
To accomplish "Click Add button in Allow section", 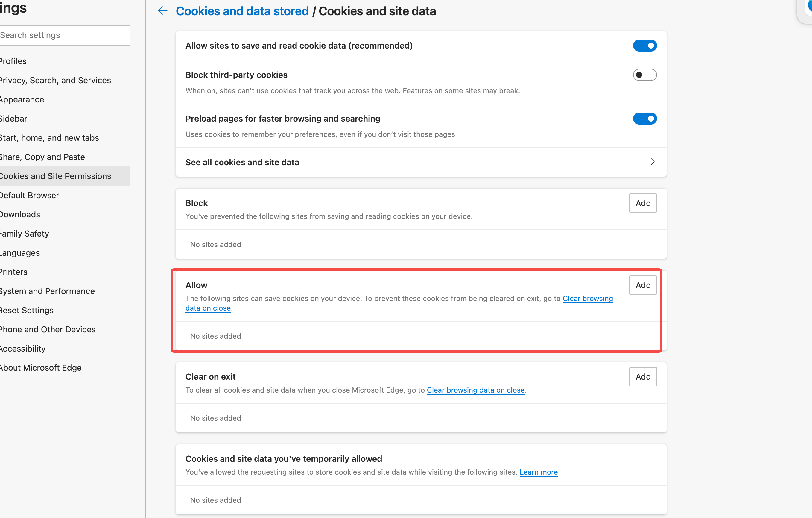I will point(643,285).
